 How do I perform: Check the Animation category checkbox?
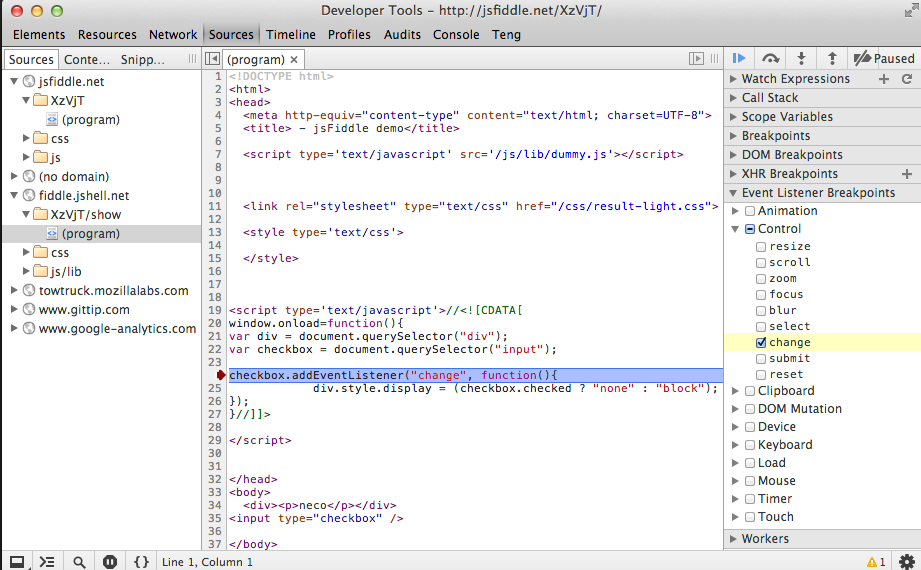pos(749,211)
